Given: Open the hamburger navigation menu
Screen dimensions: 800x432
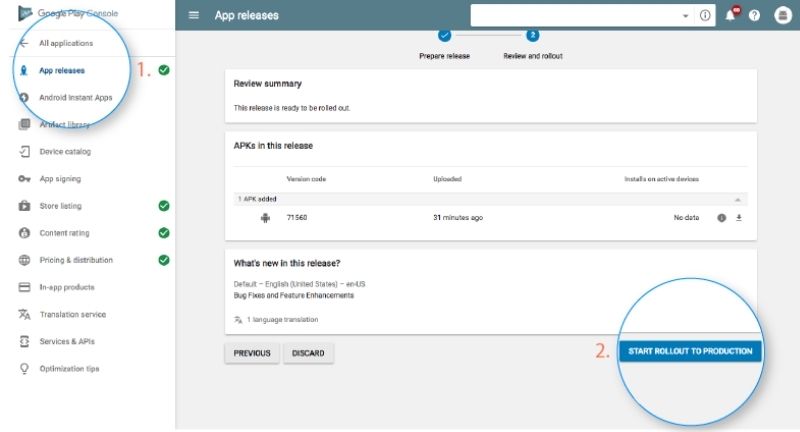Looking at the screenshot, I should click(194, 16).
